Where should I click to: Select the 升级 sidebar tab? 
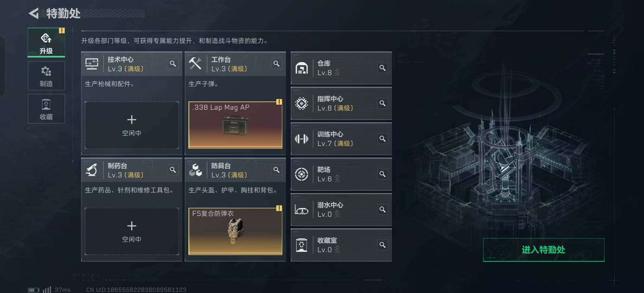46,43
